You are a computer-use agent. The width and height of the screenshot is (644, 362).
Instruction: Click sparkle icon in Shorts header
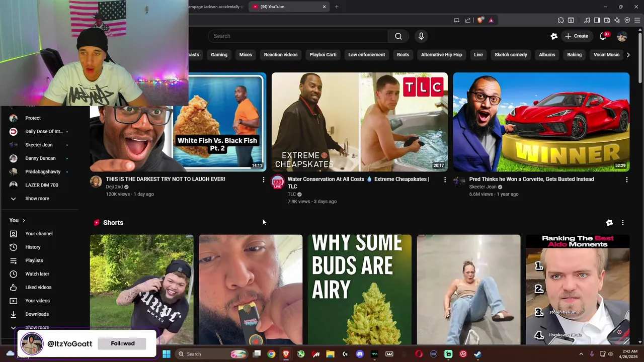coord(609,223)
